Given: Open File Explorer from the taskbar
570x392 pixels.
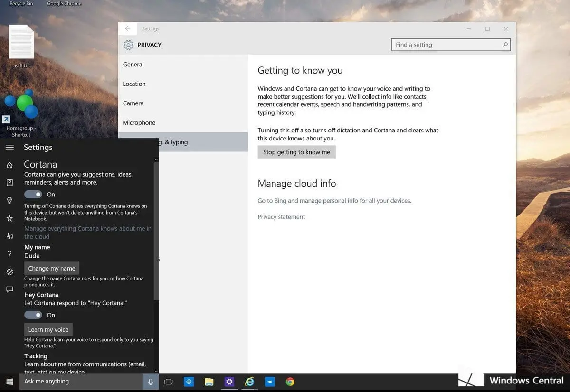Looking at the screenshot, I should (209, 382).
